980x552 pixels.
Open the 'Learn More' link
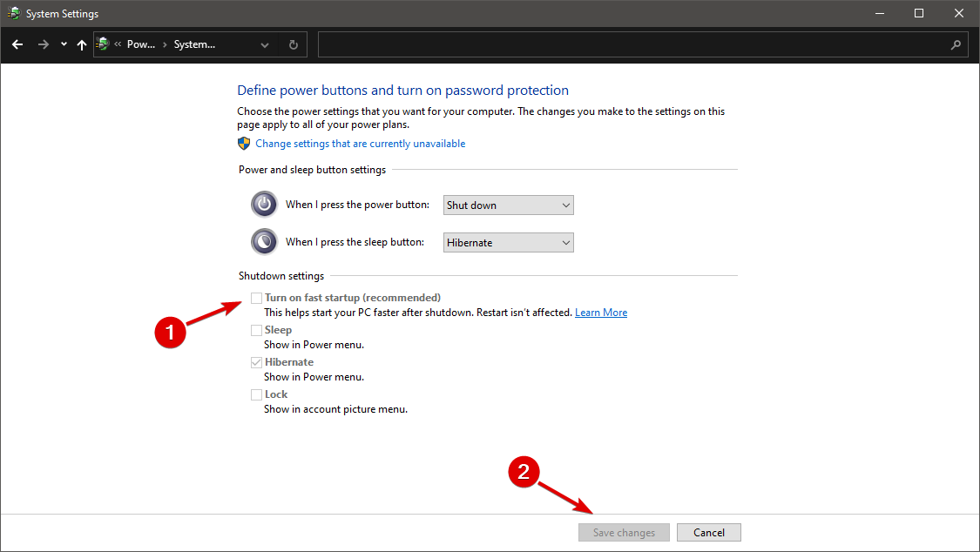click(x=600, y=313)
